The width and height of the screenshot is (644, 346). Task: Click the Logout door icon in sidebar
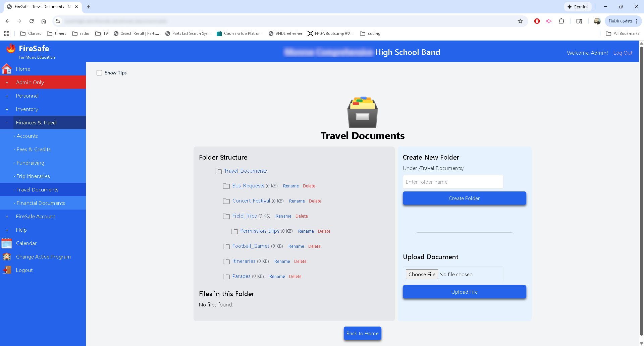click(7, 270)
